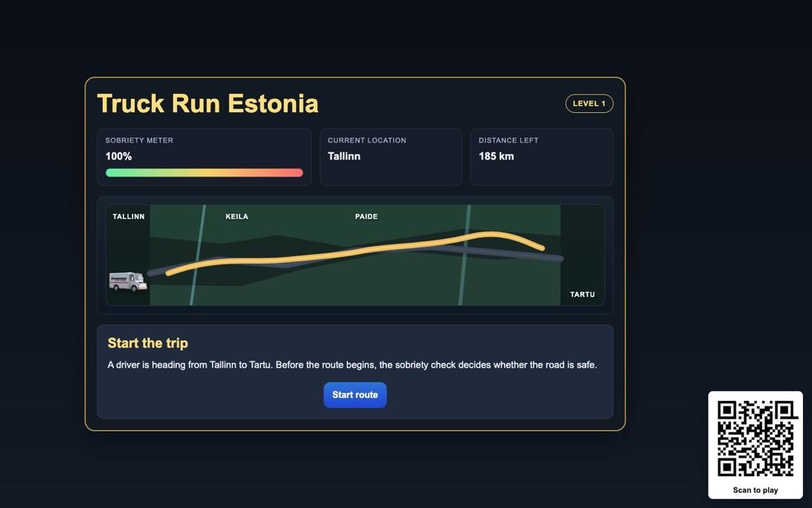Click the TARTU destination label
Screen dimensions: 812x508
point(583,294)
